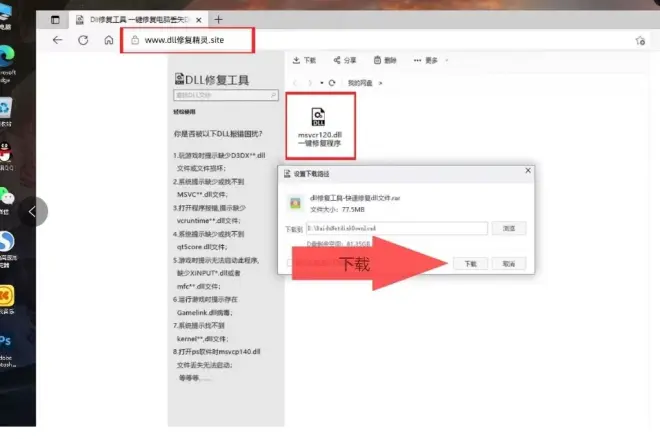
Task: Open a new browser tab with plus
Action: (218, 19)
